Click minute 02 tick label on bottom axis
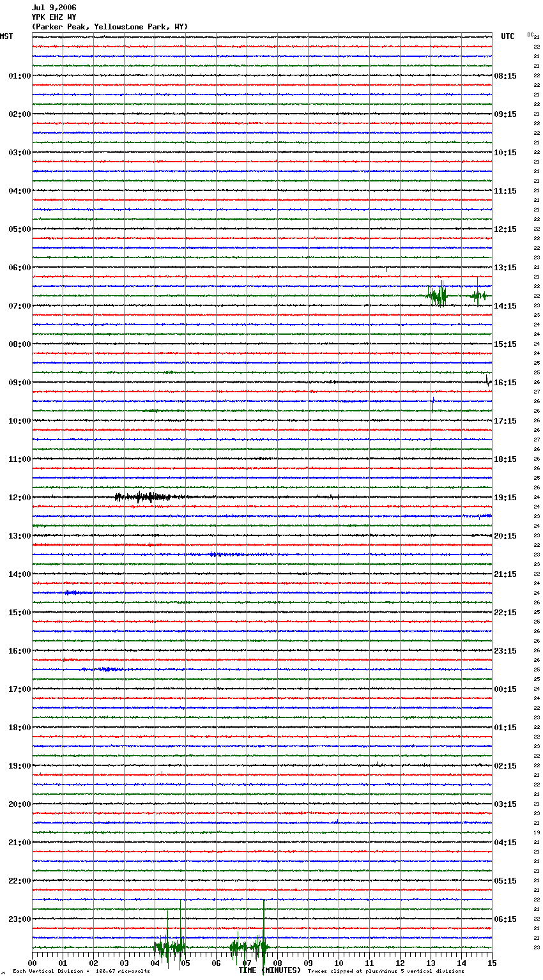543x980 pixels. [93, 963]
